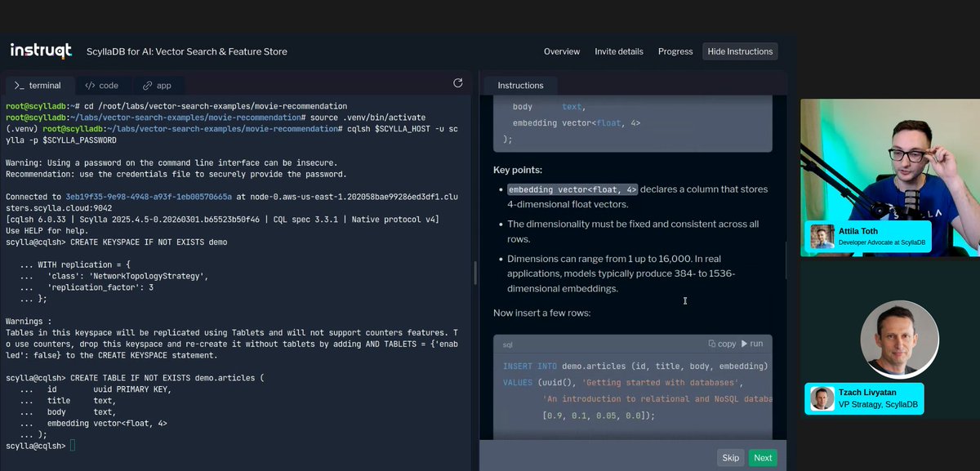Click the 'sql' language label of code block
The height and width of the screenshot is (471, 980).
coord(508,344)
